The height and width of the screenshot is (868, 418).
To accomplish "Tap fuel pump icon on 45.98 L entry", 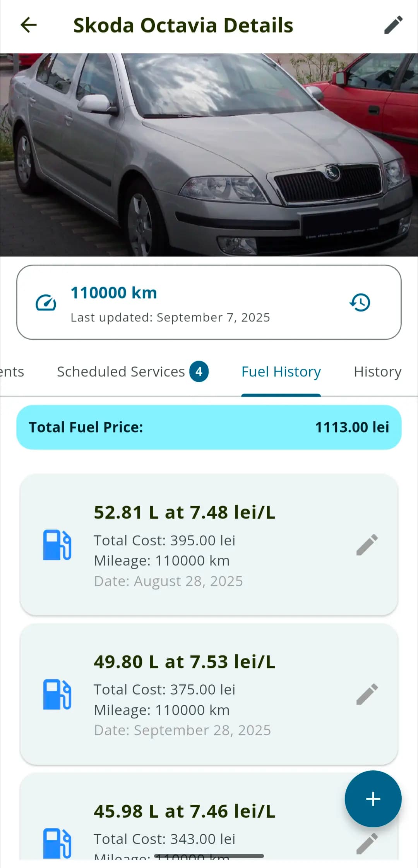I will click(x=57, y=843).
